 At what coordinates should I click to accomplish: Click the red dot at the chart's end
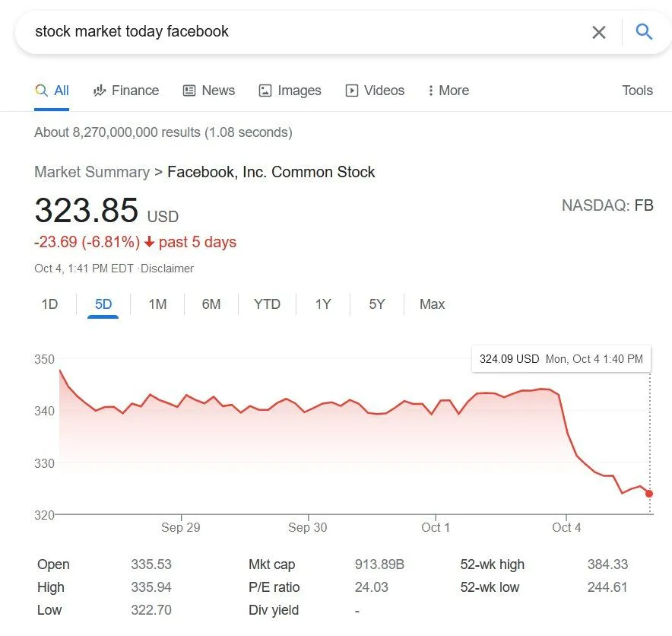pos(649,493)
